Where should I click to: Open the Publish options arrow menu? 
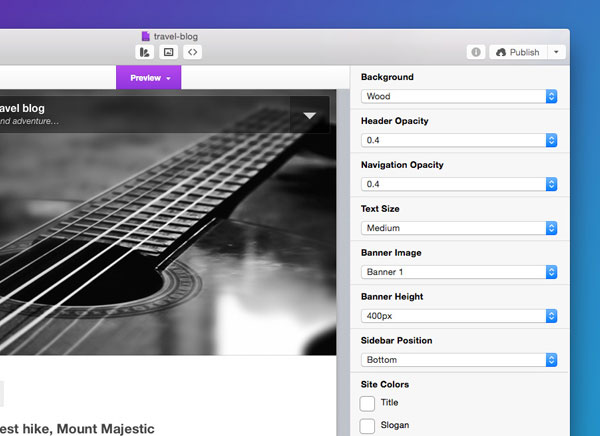coord(556,52)
